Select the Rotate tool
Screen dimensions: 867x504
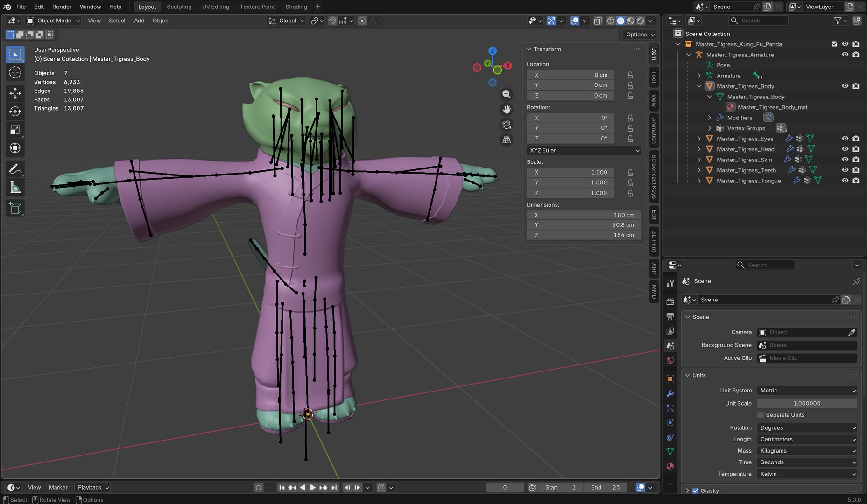(15, 112)
